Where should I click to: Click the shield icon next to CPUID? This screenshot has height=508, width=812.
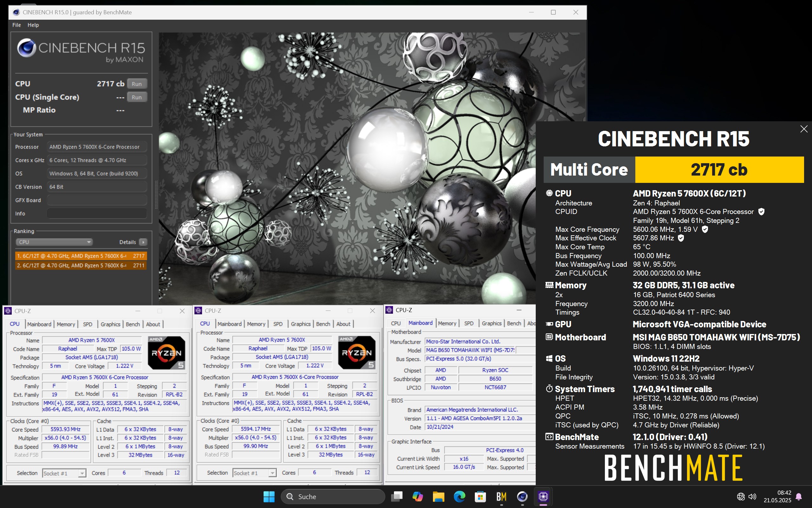point(761,212)
